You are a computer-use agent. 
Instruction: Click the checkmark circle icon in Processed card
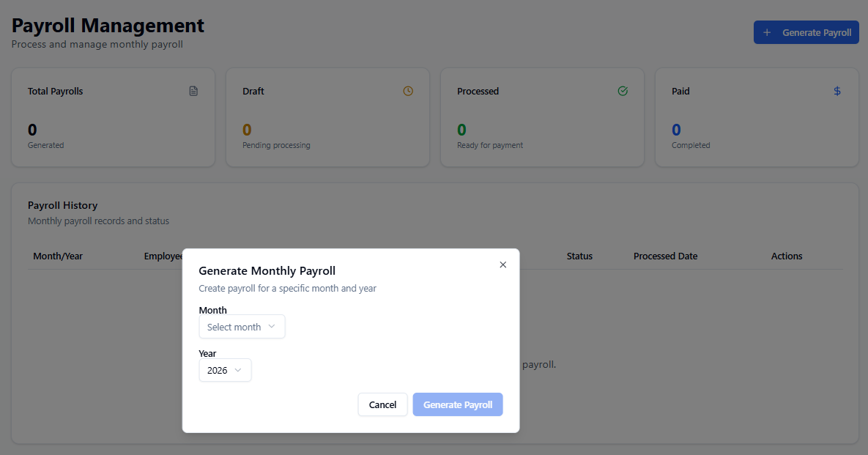click(623, 92)
